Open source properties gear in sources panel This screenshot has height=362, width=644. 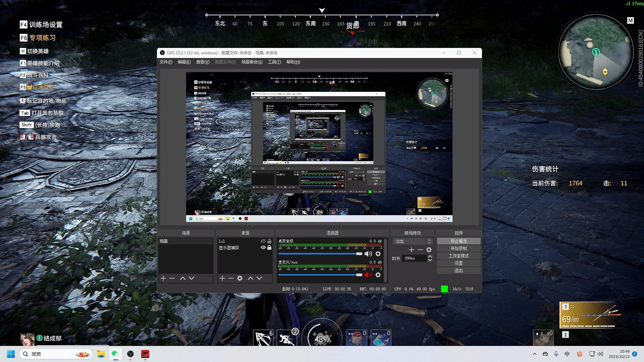[x=240, y=278]
